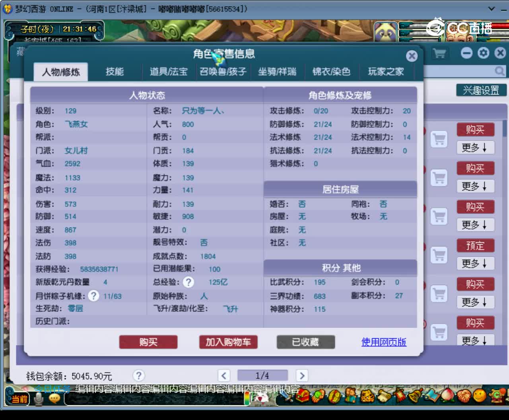Open the shopping cart icon in top bar

[439, 53]
